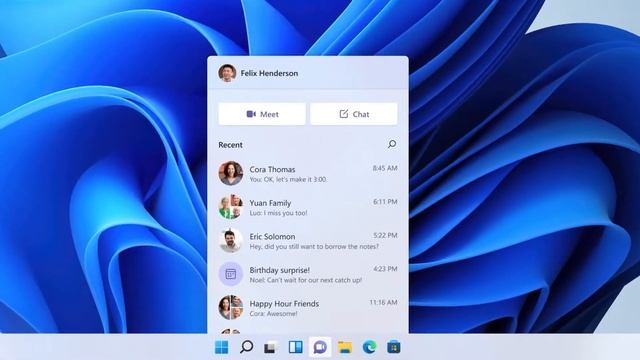Start a new Chat
This screenshot has height=360, width=640.
[354, 114]
